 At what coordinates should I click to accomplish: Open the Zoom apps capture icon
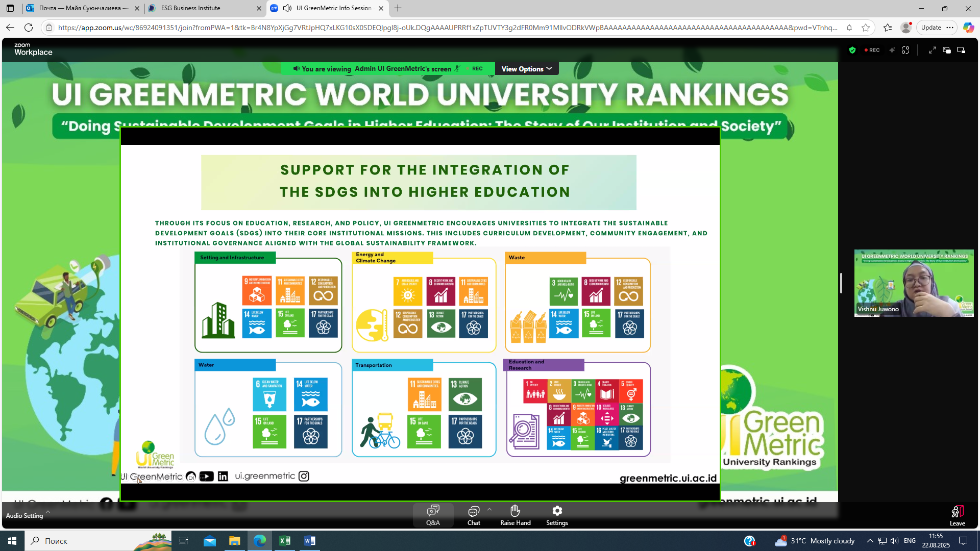click(905, 50)
